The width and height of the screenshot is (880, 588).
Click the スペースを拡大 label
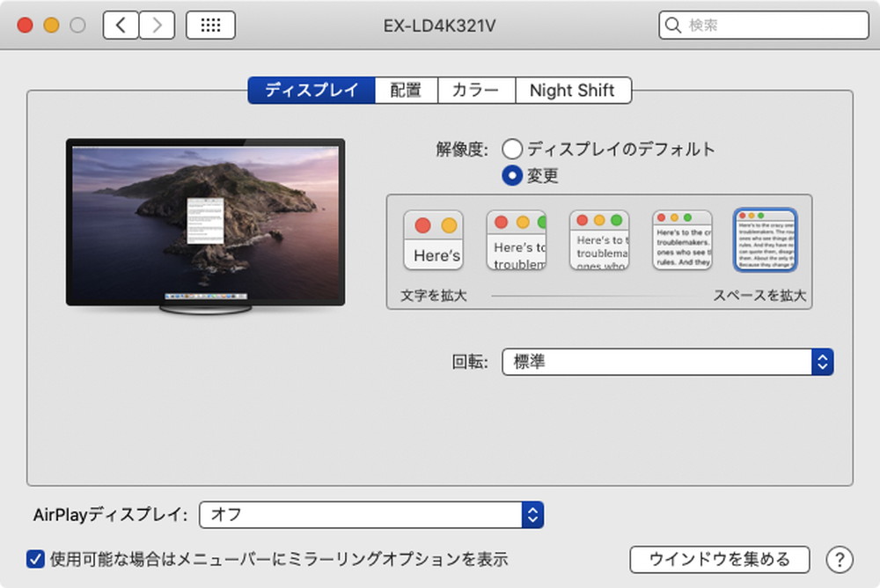pos(759,296)
